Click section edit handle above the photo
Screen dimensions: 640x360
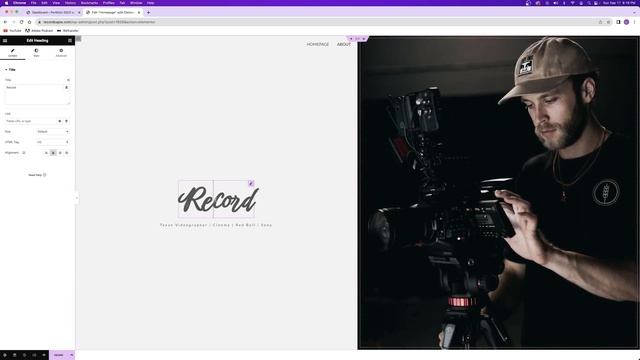tap(357, 39)
